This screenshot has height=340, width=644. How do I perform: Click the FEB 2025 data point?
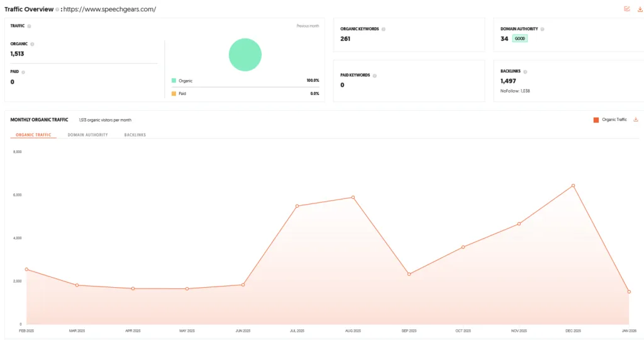point(26,269)
